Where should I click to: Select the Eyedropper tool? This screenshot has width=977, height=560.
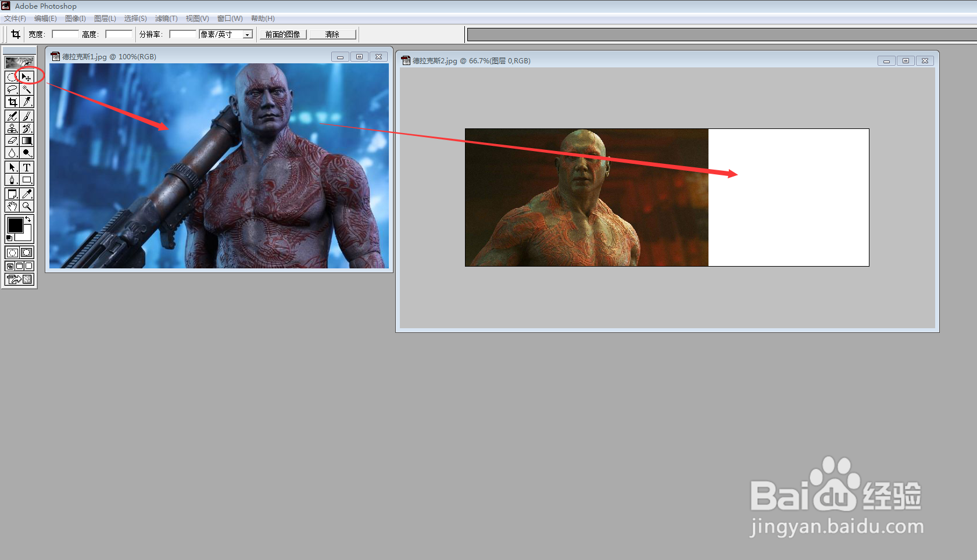click(x=26, y=194)
